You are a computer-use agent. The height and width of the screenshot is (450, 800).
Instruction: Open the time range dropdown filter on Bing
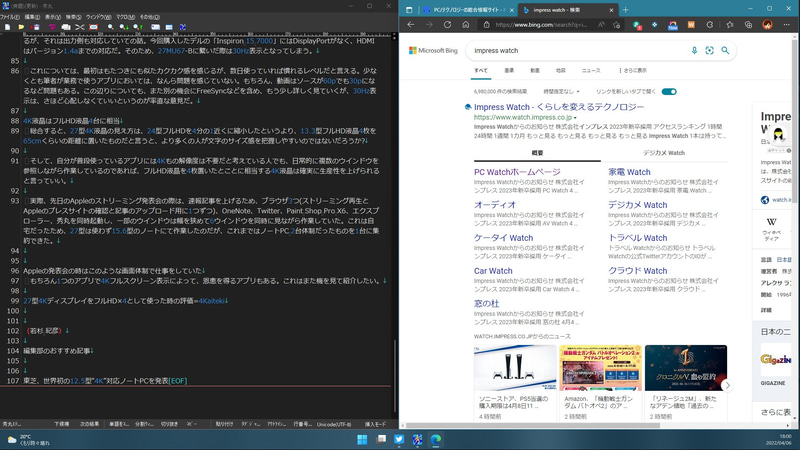pyautogui.click(x=561, y=91)
